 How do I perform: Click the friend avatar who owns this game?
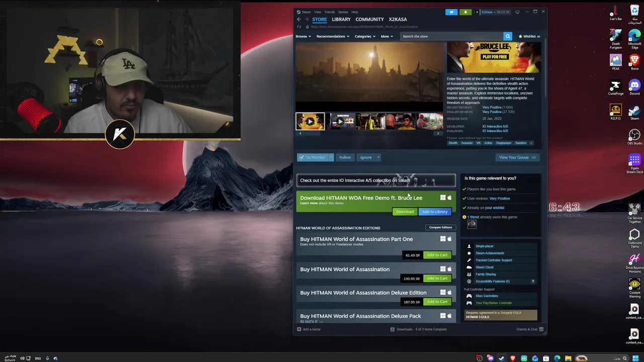click(471, 225)
